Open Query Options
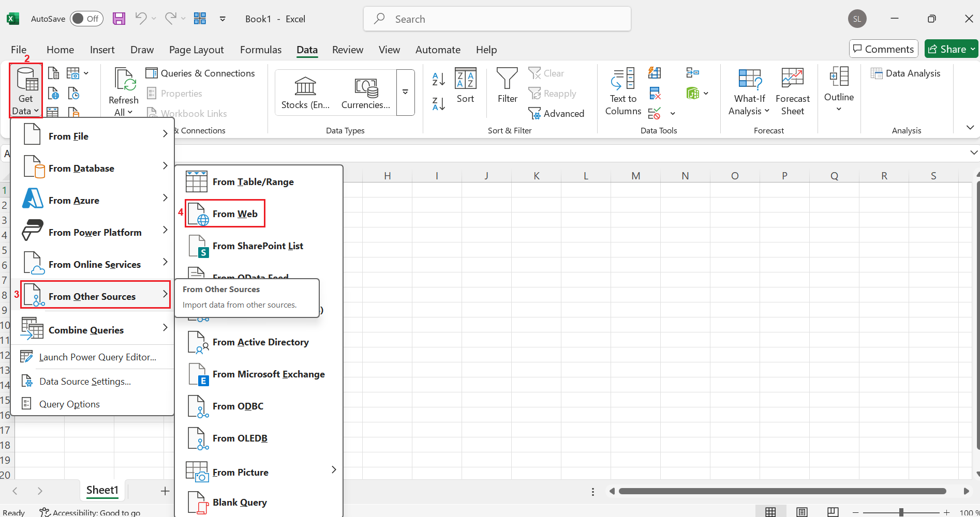 93,404
